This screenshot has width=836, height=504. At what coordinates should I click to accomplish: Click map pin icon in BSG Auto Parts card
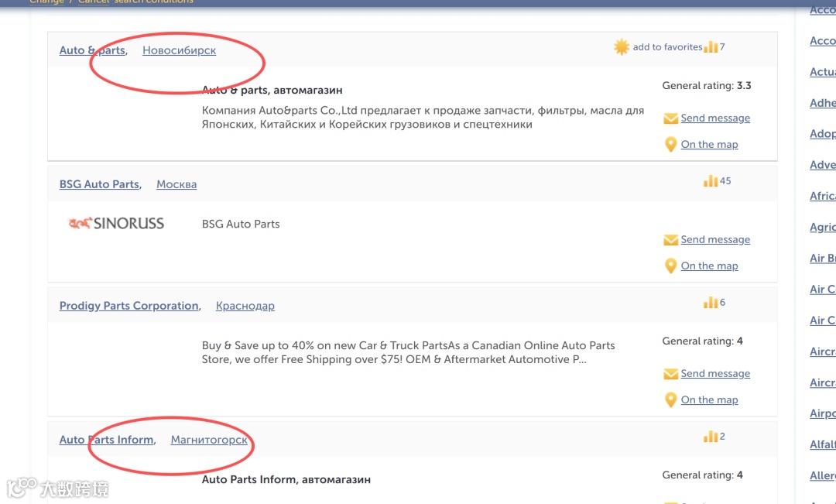pyautogui.click(x=670, y=266)
